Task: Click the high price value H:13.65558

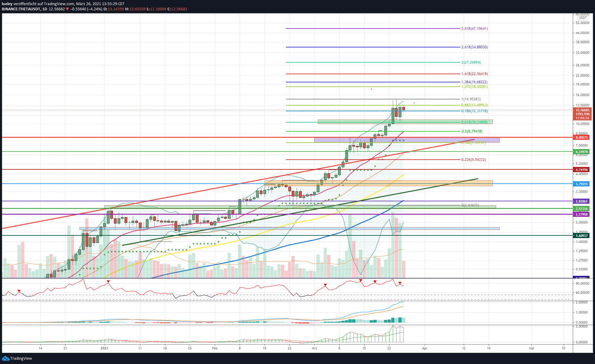Action: [136, 9]
